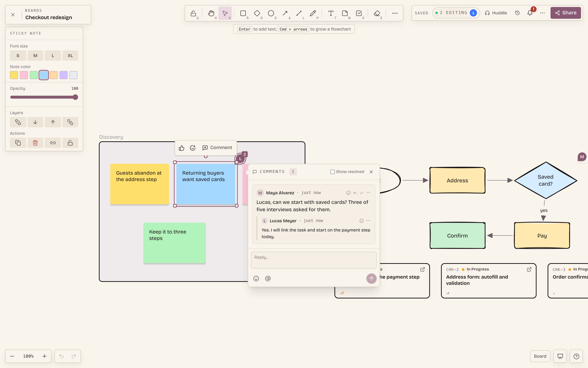Toggle the canvas lock tool

(193, 13)
